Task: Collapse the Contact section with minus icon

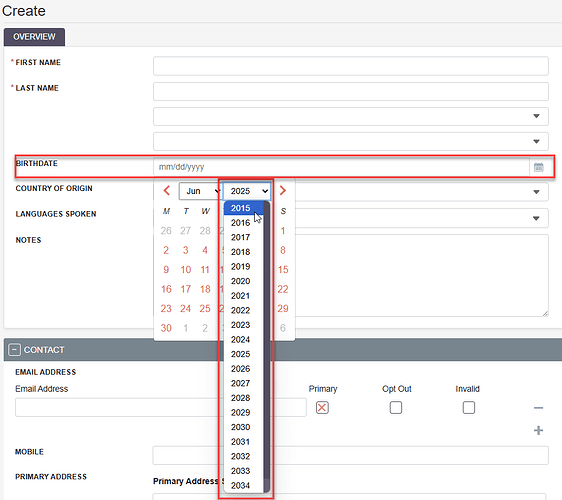Action: (14, 349)
